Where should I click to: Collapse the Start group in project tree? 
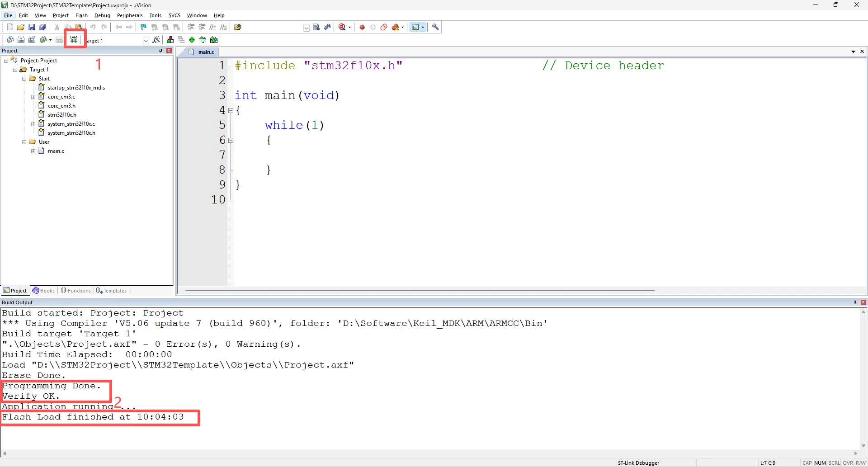24,79
